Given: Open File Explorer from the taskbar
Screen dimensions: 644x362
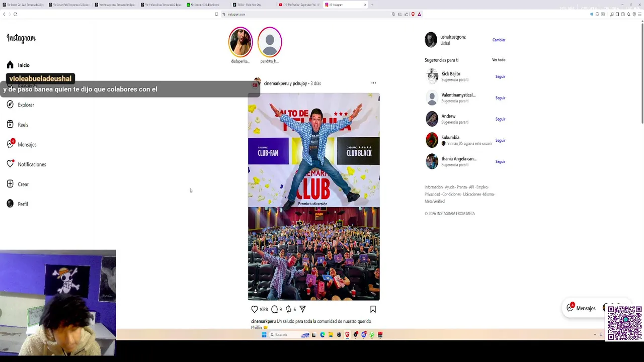Looking at the screenshot, I should tap(331, 334).
